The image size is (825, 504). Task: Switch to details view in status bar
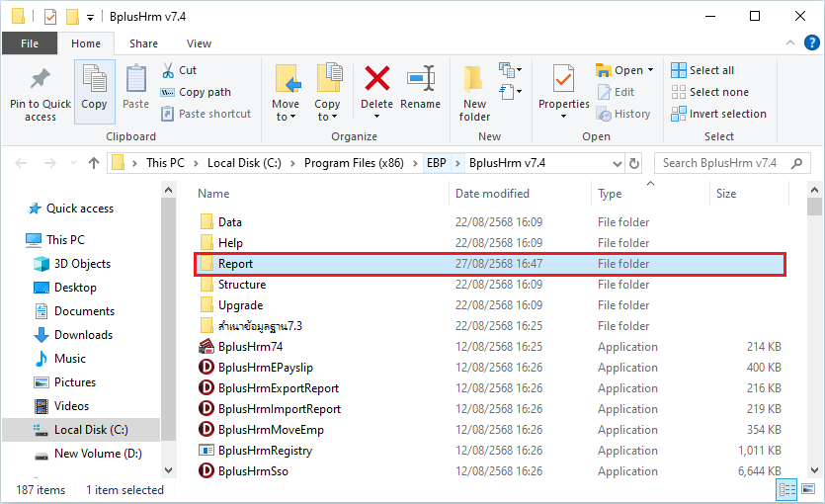click(x=788, y=489)
